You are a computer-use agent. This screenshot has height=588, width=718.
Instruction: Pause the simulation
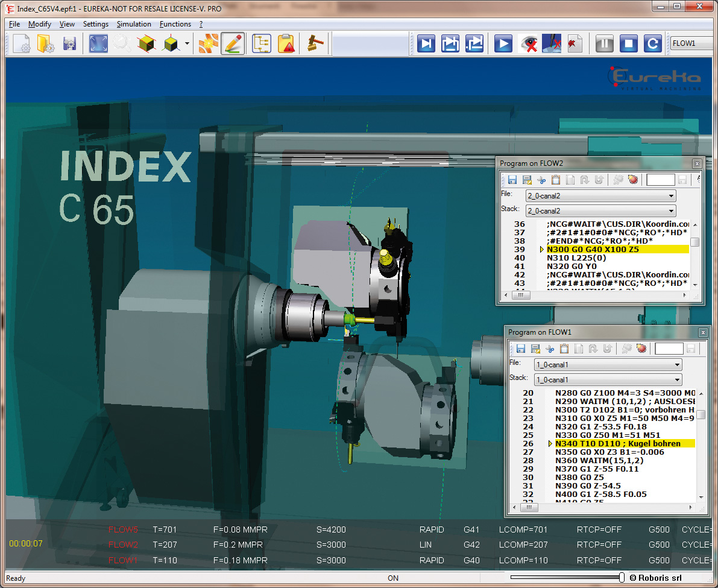pyautogui.click(x=605, y=44)
